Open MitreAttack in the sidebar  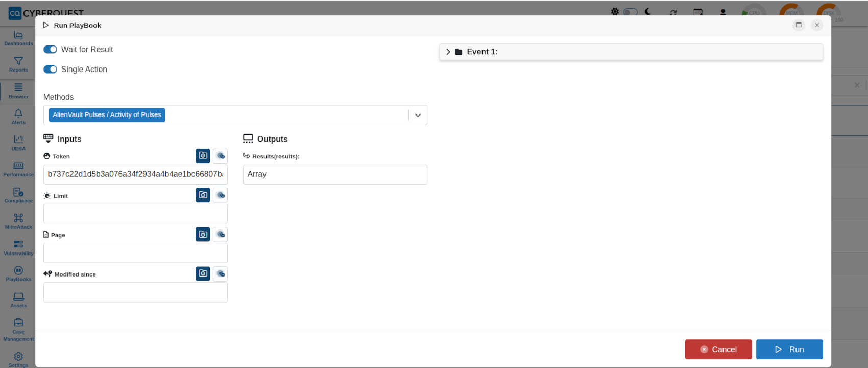click(x=18, y=221)
